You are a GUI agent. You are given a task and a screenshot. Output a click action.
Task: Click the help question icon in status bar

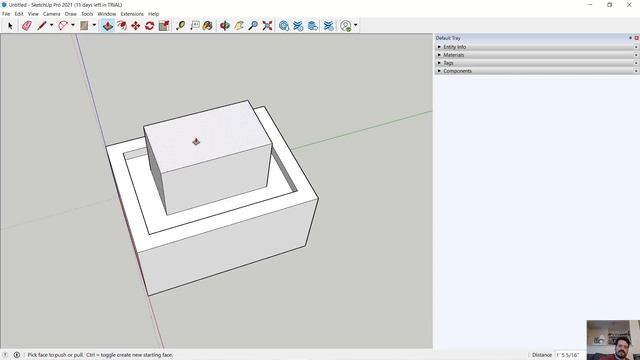tap(5, 355)
